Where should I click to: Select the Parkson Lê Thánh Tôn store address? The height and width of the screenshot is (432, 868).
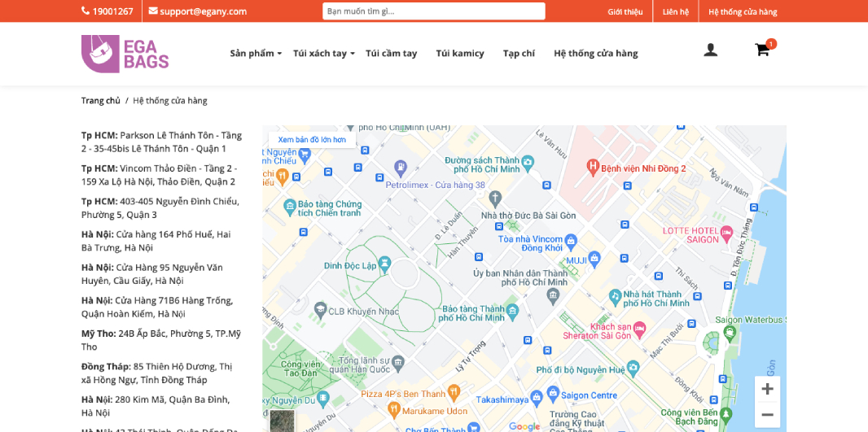click(x=162, y=142)
